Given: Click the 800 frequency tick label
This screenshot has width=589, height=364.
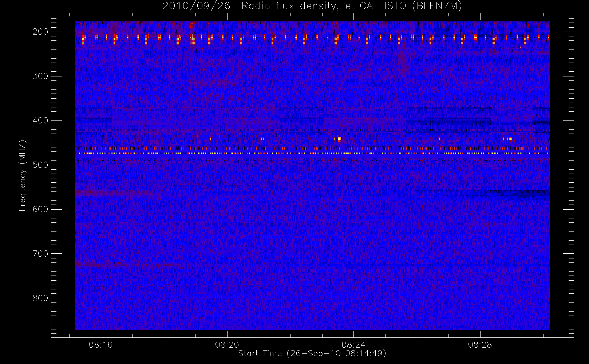Looking at the screenshot, I should (40, 298).
